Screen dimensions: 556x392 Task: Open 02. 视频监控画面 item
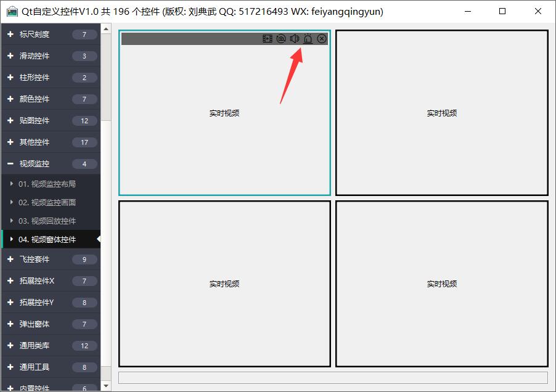click(x=47, y=203)
